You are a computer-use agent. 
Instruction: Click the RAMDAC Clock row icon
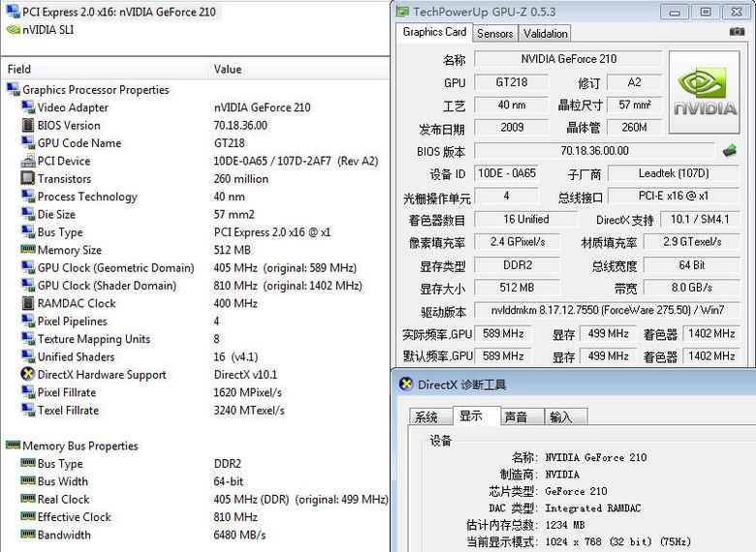(x=28, y=303)
